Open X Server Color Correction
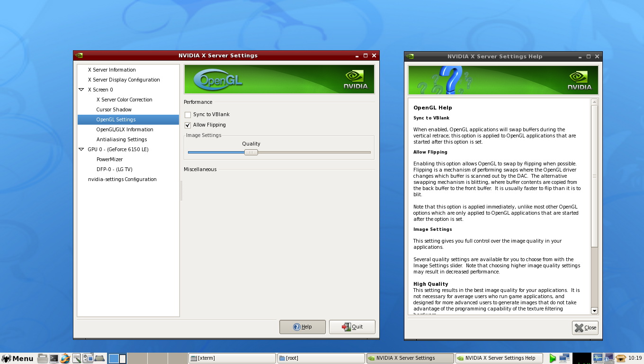Screen dimensions: 644x364 125,100
